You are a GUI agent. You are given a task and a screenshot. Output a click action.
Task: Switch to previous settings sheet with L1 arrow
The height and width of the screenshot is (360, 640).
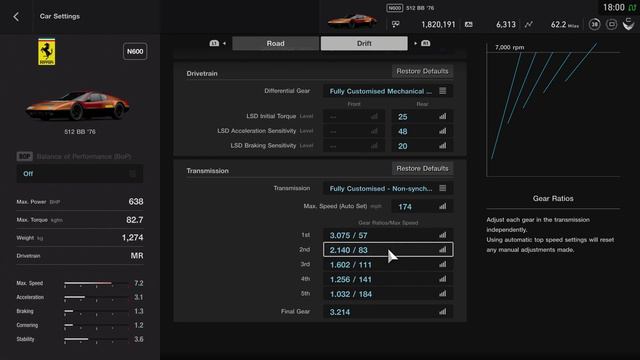(x=218, y=43)
